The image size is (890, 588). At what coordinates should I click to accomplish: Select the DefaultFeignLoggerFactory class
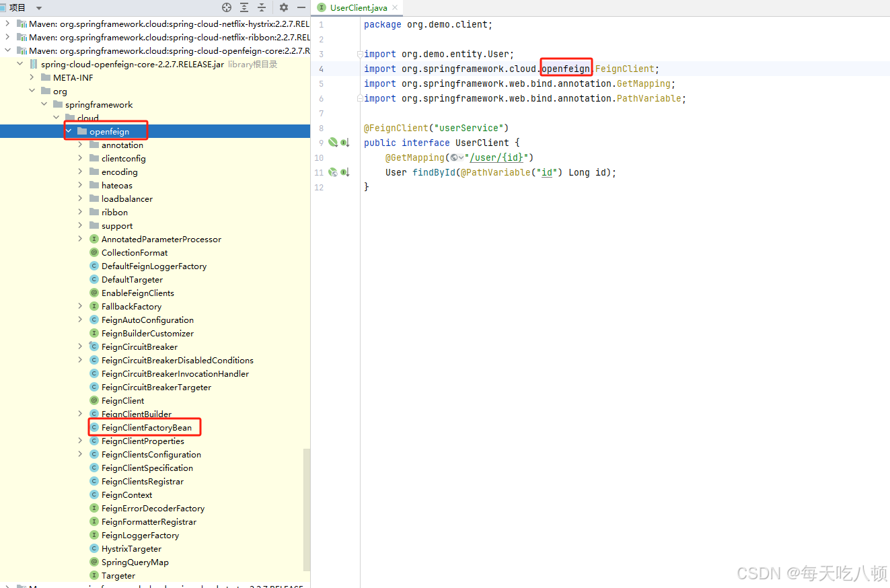pos(154,266)
